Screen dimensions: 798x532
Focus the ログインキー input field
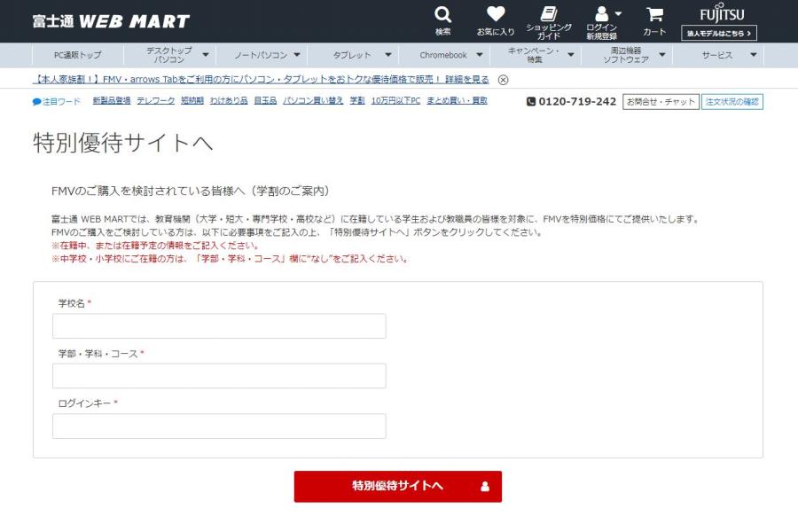pos(219,426)
